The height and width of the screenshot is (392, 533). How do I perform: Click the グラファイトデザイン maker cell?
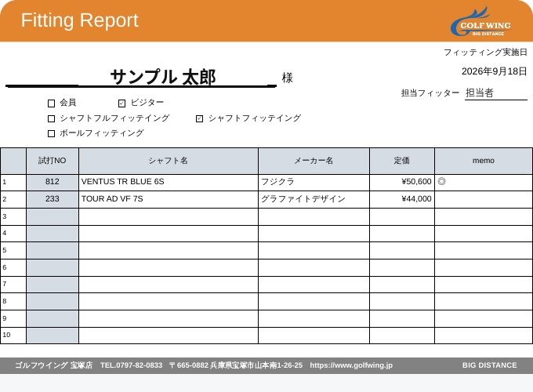click(x=314, y=199)
